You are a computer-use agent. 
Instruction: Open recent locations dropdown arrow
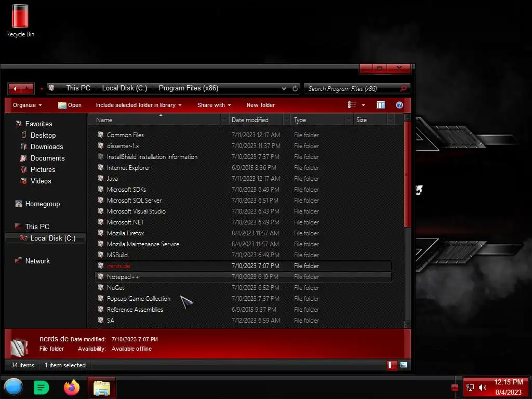pyautogui.click(x=42, y=89)
